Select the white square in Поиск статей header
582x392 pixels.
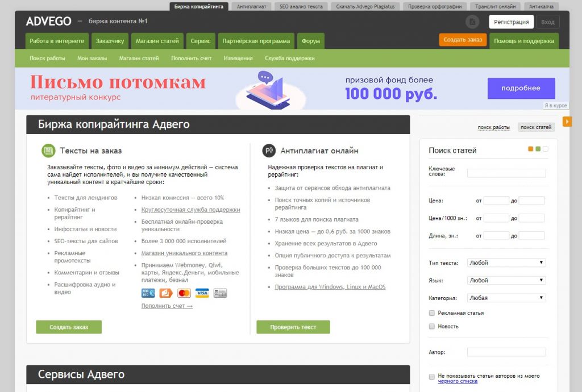tap(545, 149)
